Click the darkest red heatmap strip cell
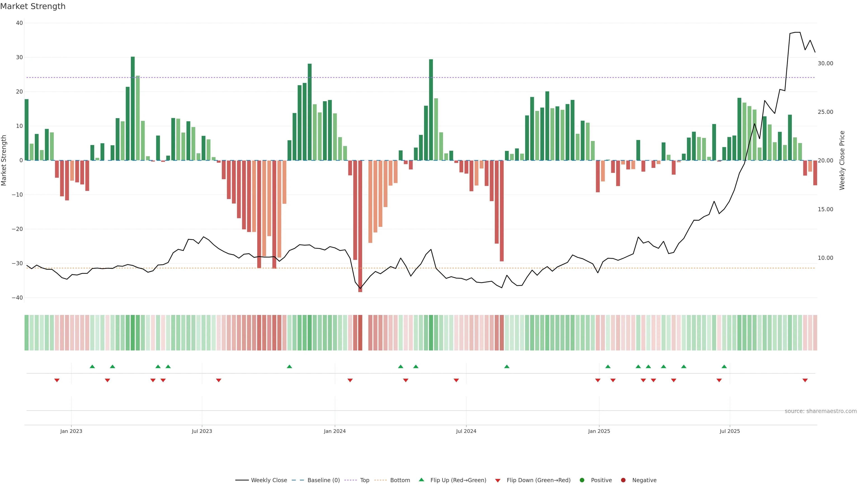 click(360, 333)
